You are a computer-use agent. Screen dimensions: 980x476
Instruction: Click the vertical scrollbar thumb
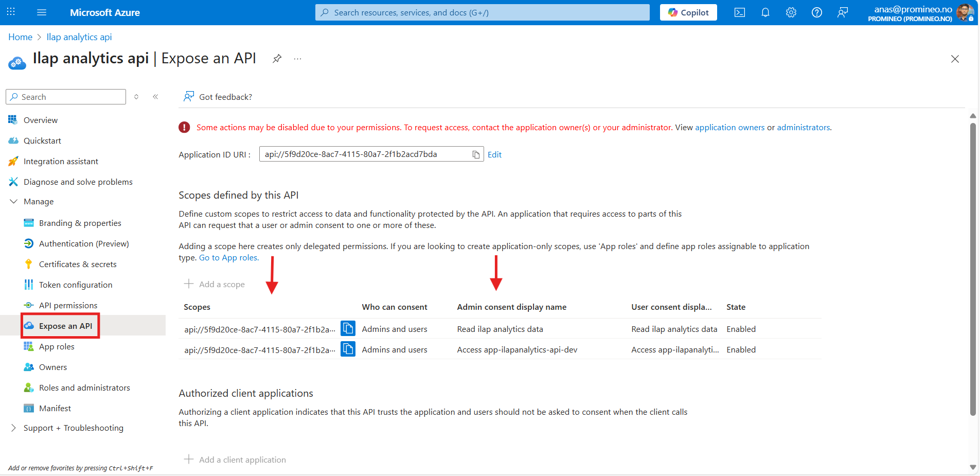(x=973, y=269)
